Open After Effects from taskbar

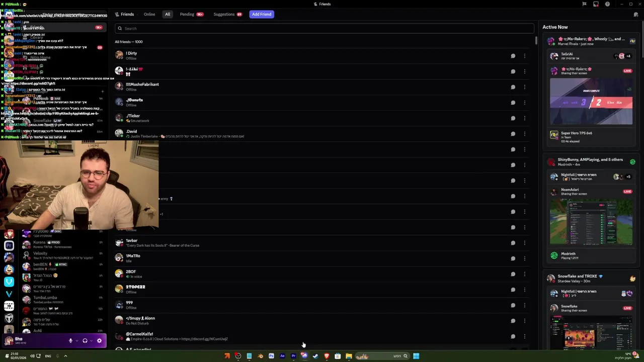282,356
